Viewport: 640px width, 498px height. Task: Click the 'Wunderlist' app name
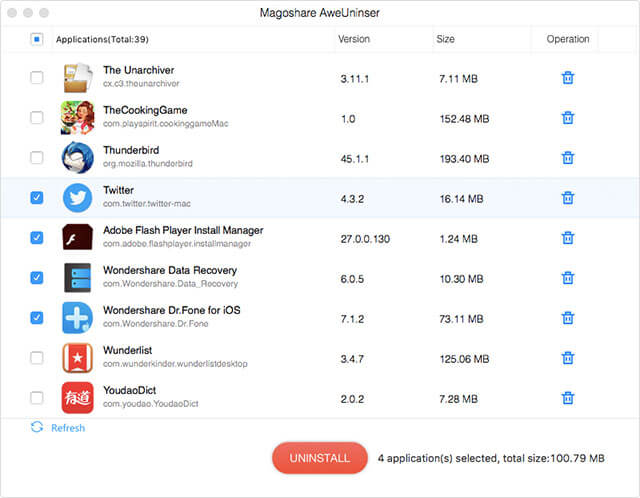[127, 350]
